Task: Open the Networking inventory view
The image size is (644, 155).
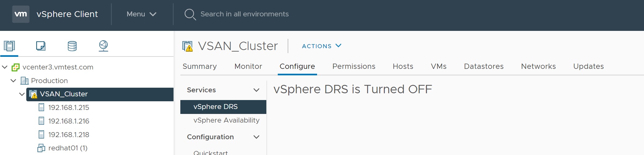Action: [103, 46]
